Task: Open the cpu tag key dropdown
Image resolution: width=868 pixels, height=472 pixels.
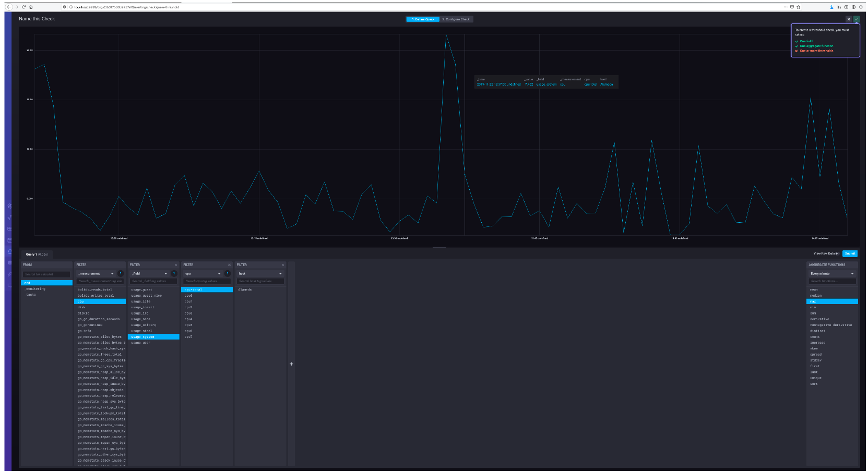Action: point(203,273)
